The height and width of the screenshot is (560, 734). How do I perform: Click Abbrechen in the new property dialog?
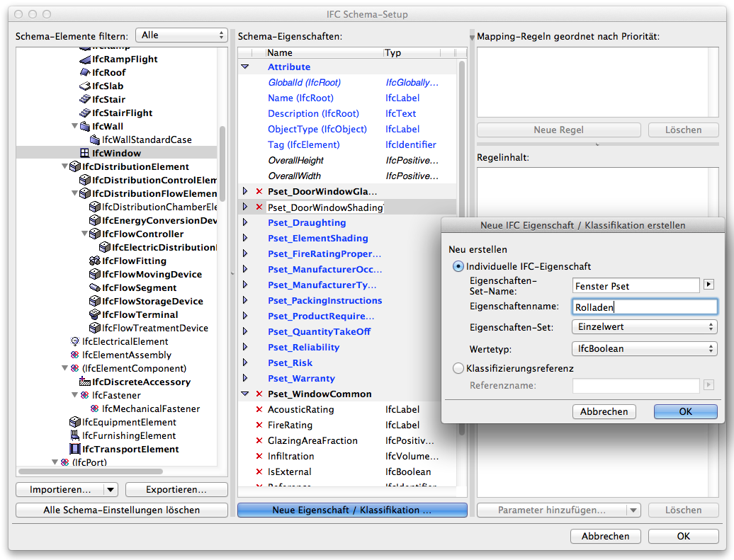click(x=604, y=412)
